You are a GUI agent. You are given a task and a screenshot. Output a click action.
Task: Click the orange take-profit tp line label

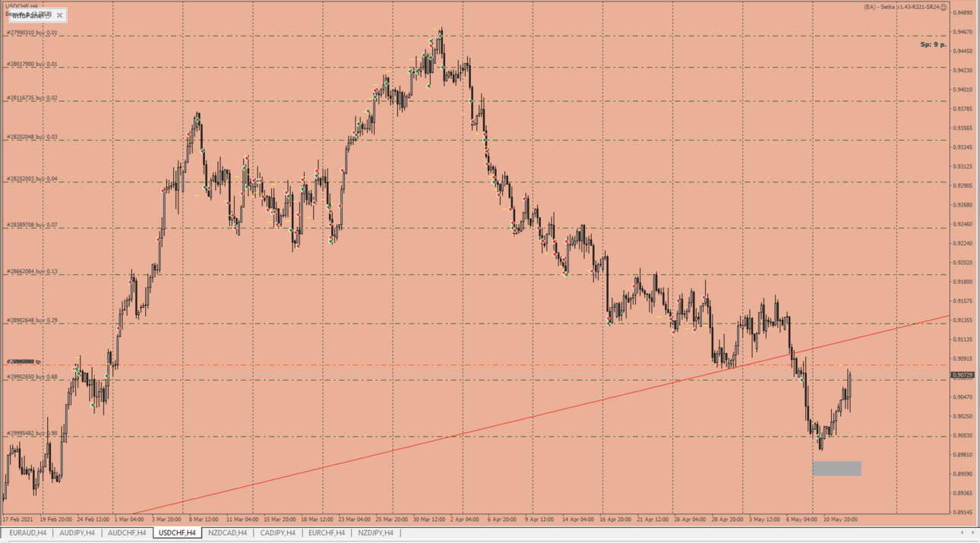24,361
